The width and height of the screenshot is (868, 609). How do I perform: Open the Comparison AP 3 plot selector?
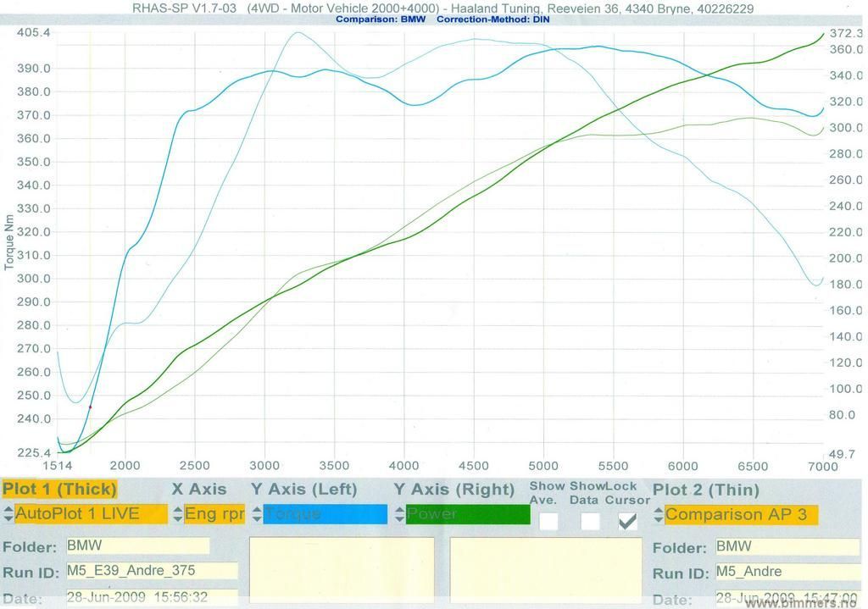[741, 514]
